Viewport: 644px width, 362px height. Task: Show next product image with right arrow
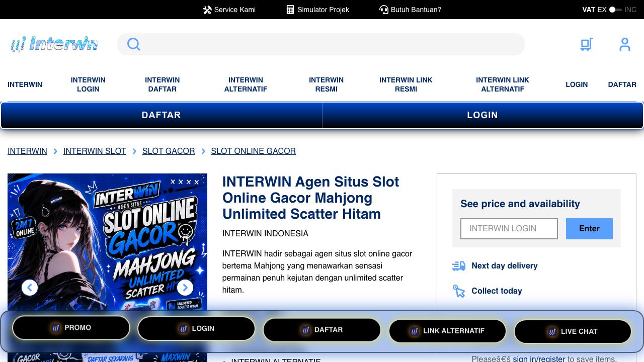(x=185, y=288)
